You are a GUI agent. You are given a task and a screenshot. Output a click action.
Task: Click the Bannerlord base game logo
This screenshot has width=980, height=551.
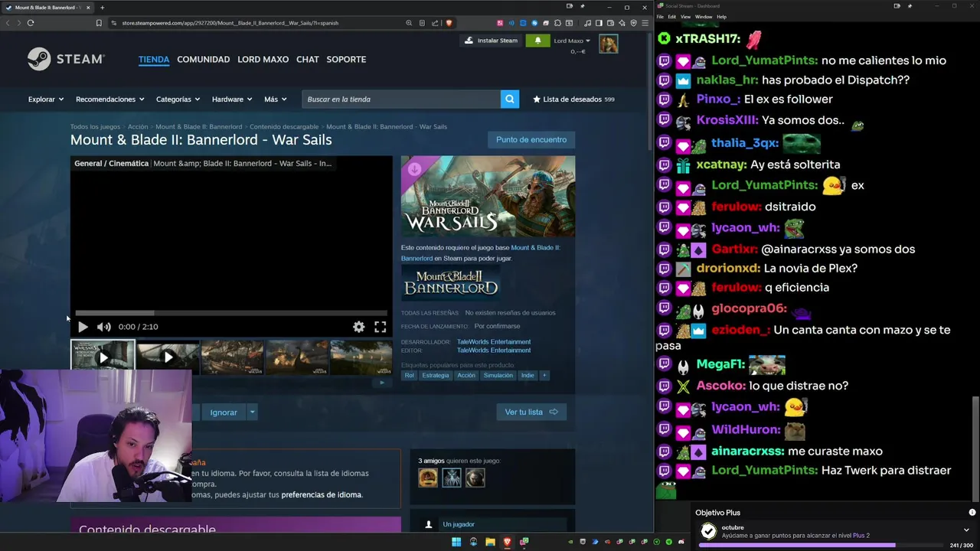(451, 282)
